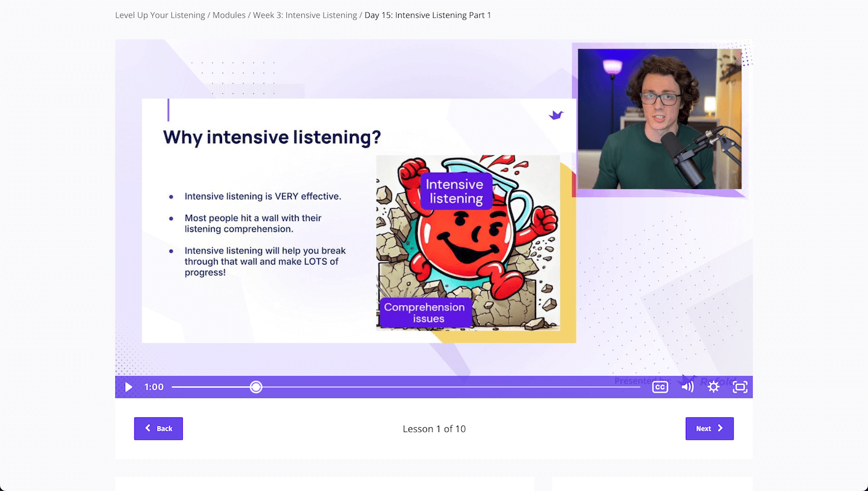868x491 pixels.
Task: Toggle closed captions on the video
Action: click(660, 387)
